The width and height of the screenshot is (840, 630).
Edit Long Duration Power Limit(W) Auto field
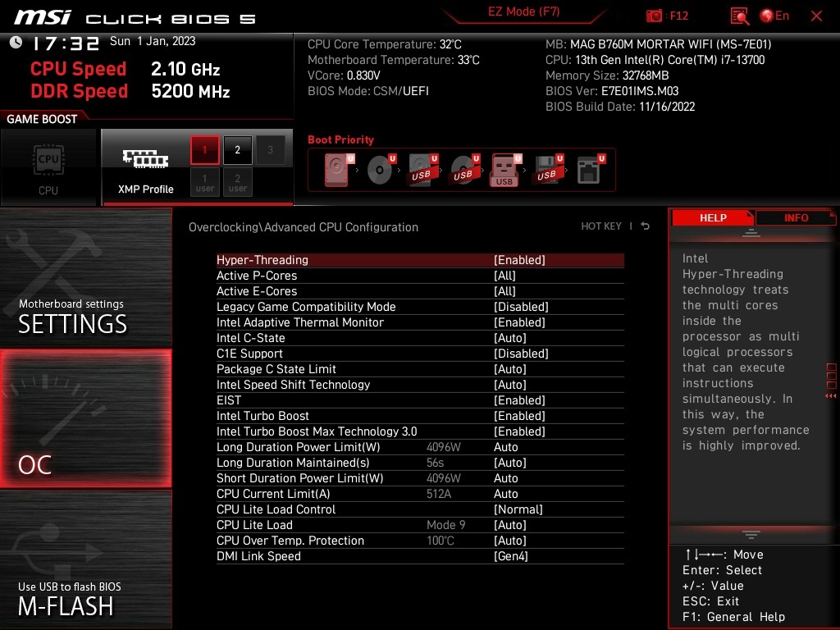click(x=505, y=446)
